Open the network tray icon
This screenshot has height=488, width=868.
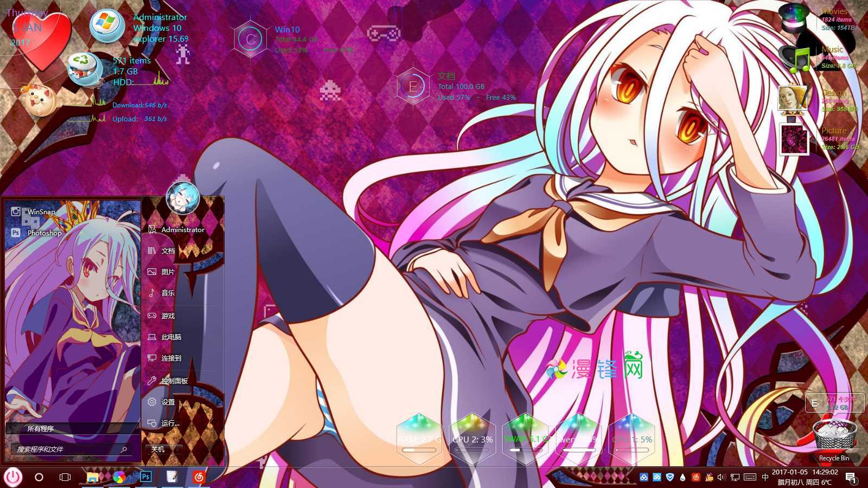point(735,478)
